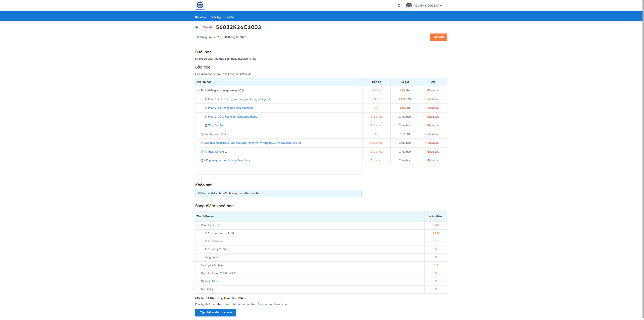Open the Buổi học menu item
Screen dimensions: 644x320
[x=216, y=17]
